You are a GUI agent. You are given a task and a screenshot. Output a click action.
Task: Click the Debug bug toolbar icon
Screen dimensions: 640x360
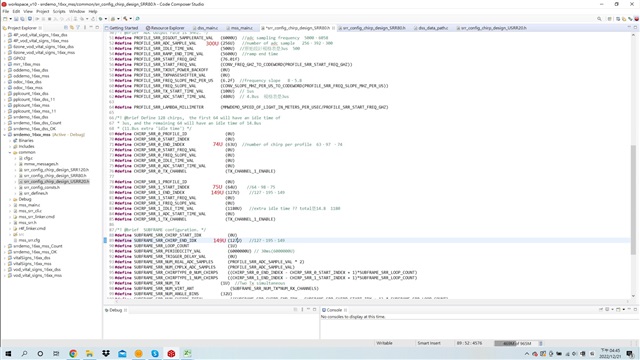coord(100,19)
